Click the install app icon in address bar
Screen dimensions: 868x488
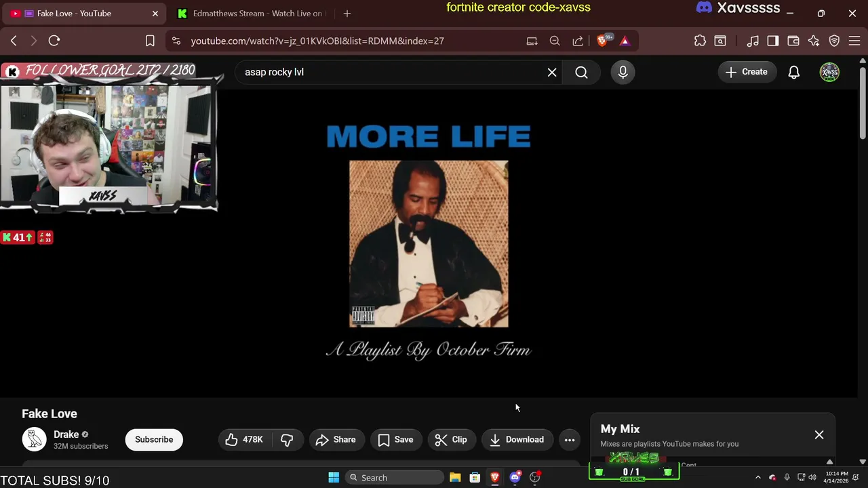532,41
